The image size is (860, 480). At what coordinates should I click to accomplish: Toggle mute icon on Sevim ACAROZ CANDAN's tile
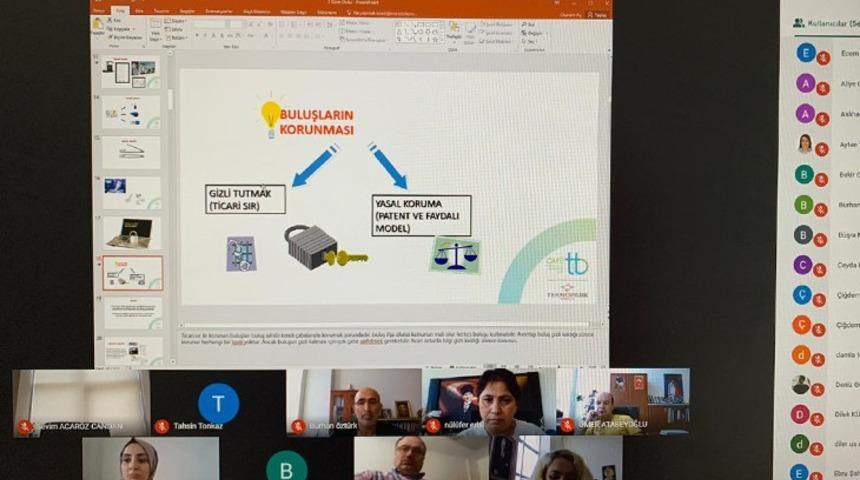click(x=24, y=426)
